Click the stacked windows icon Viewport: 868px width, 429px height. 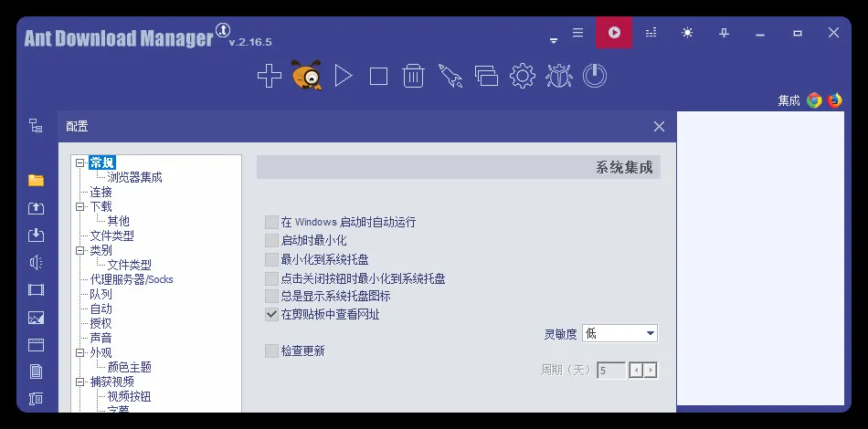(486, 76)
